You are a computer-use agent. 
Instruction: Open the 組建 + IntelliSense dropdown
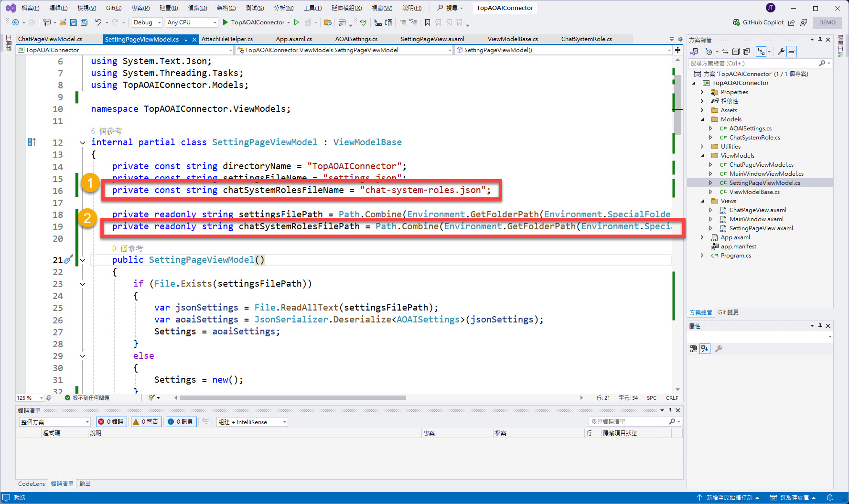click(x=252, y=422)
